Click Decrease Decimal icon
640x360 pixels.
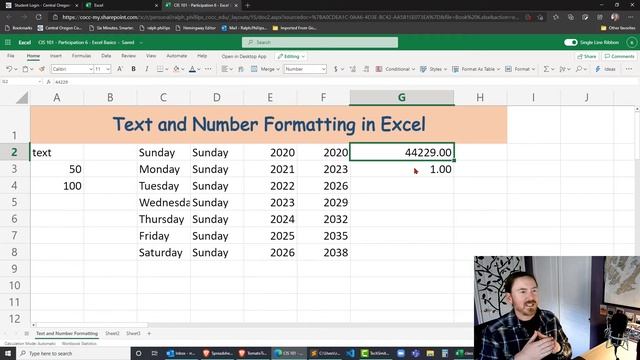click(366, 69)
